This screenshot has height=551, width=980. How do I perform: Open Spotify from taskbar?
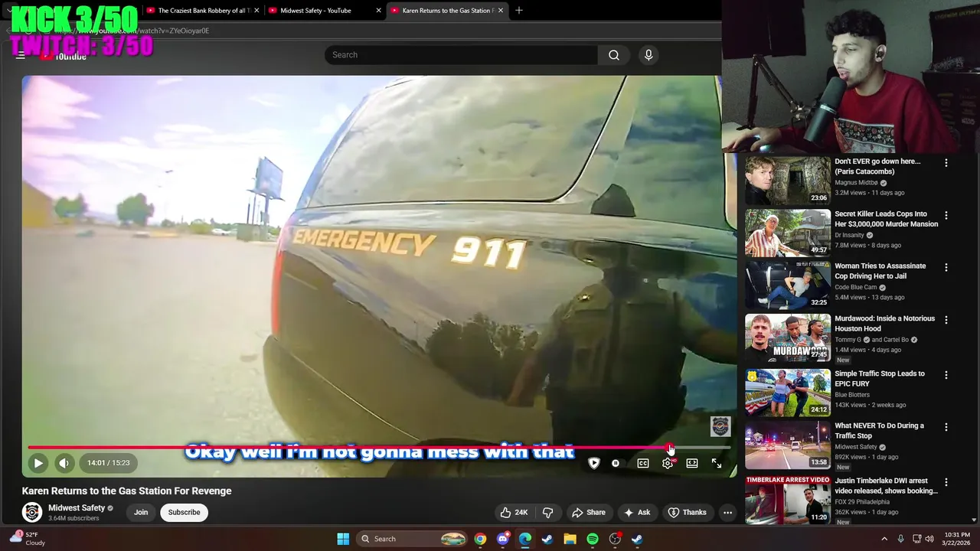click(592, 539)
